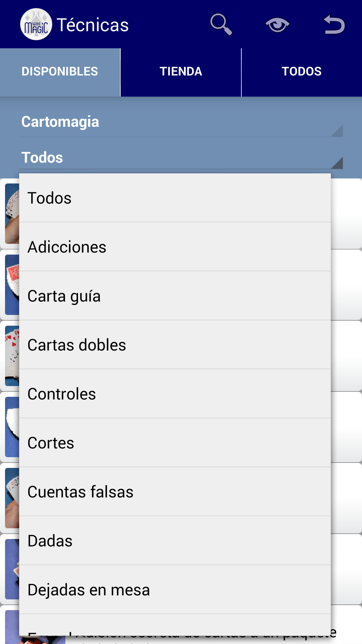
Task: Switch to the TODOS tab
Action: 302,72
